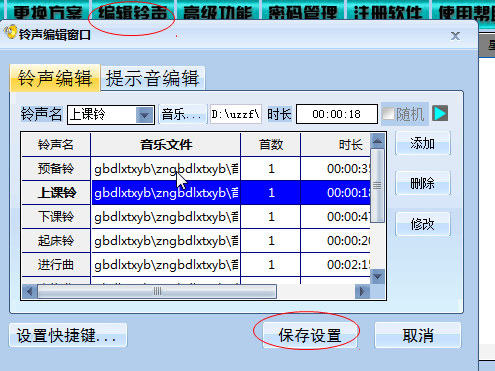
Task: Select the 起床铃 row header
Action: click(56, 240)
